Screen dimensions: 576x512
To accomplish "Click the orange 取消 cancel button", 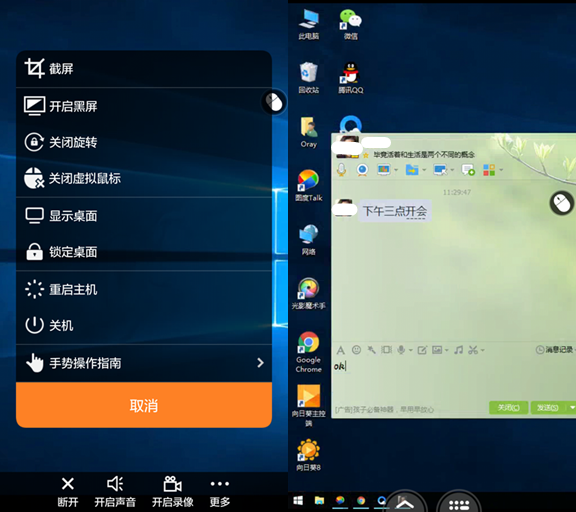I will click(144, 405).
